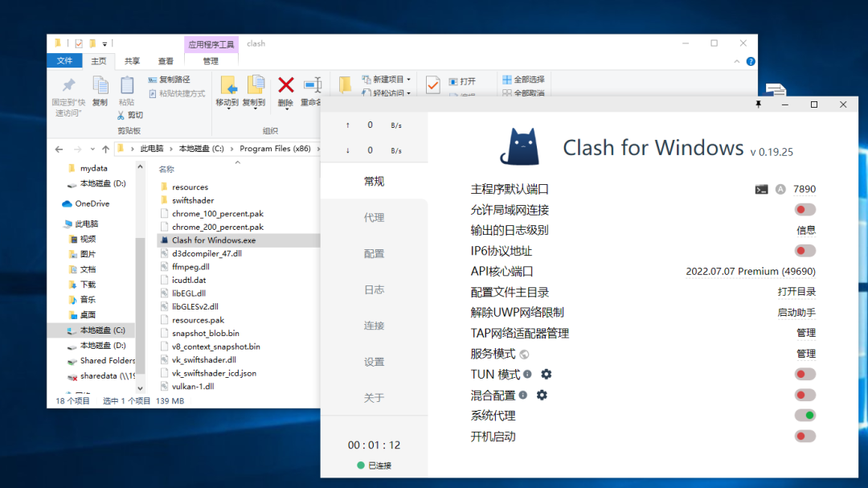
Task: Toggle Allow LAN connections (允许局域网连接) switch
Action: tap(805, 210)
